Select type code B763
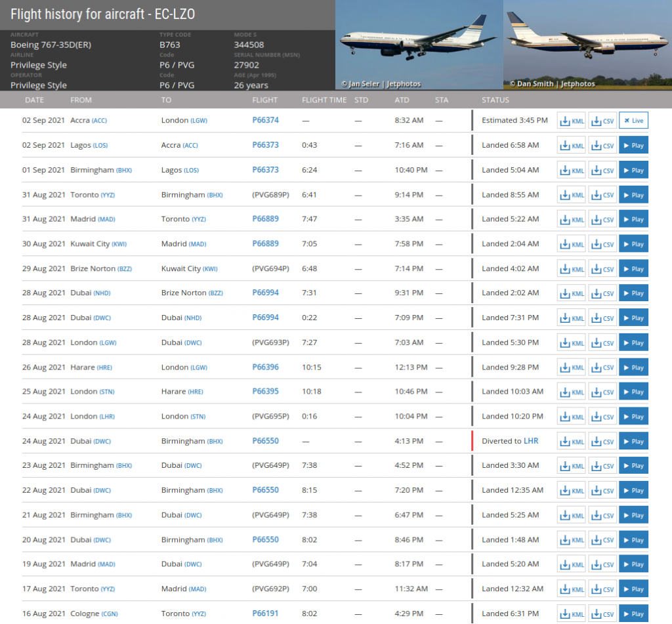Viewport: 672px width, 624px height. pyautogui.click(x=170, y=45)
